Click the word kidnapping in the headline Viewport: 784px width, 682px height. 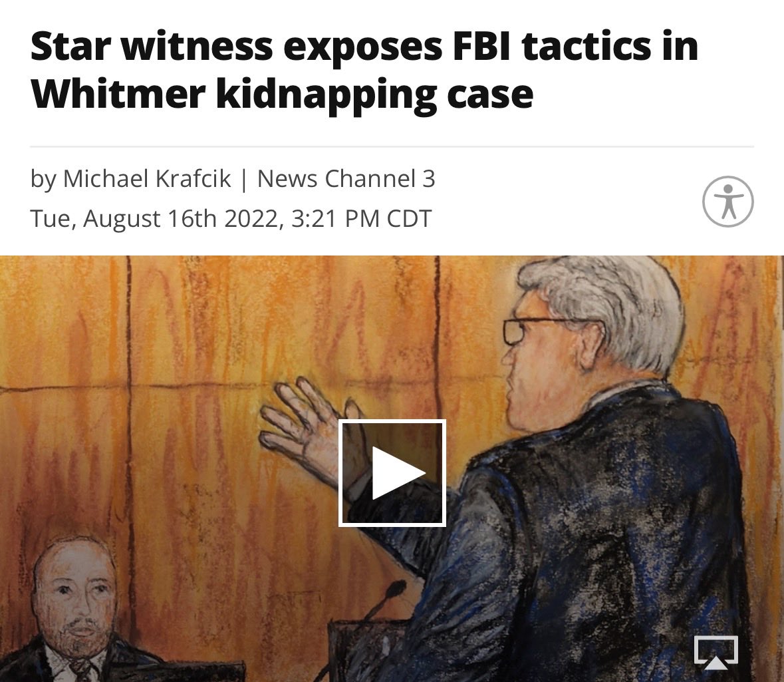326,94
